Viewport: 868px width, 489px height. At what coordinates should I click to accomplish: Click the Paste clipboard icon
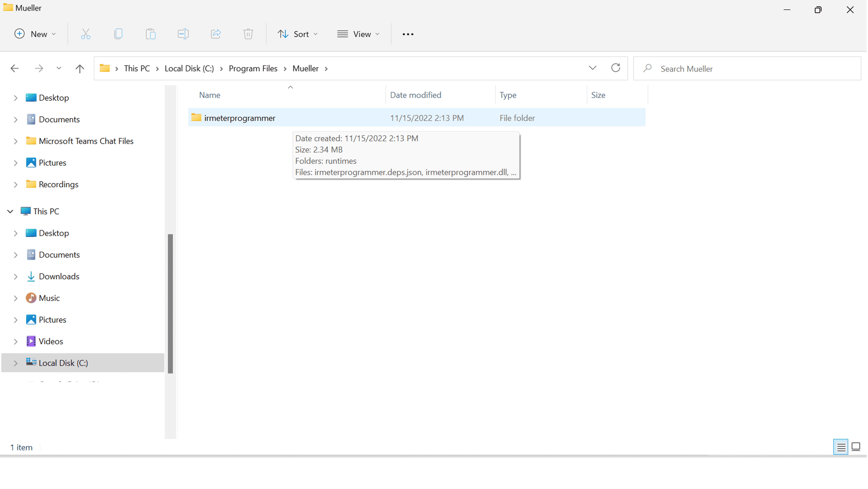151,34
